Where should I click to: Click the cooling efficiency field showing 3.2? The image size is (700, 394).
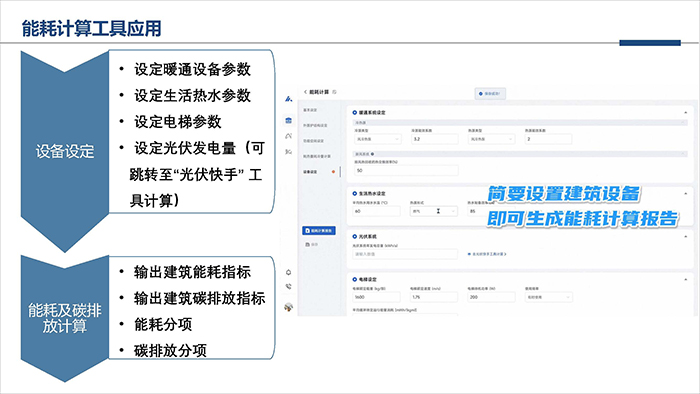tap(434, 139)
